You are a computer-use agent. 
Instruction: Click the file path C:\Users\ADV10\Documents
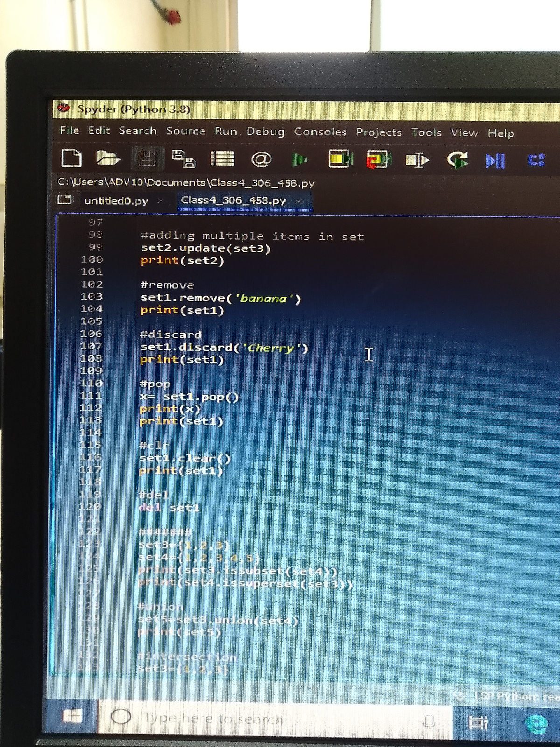(186, 183)
